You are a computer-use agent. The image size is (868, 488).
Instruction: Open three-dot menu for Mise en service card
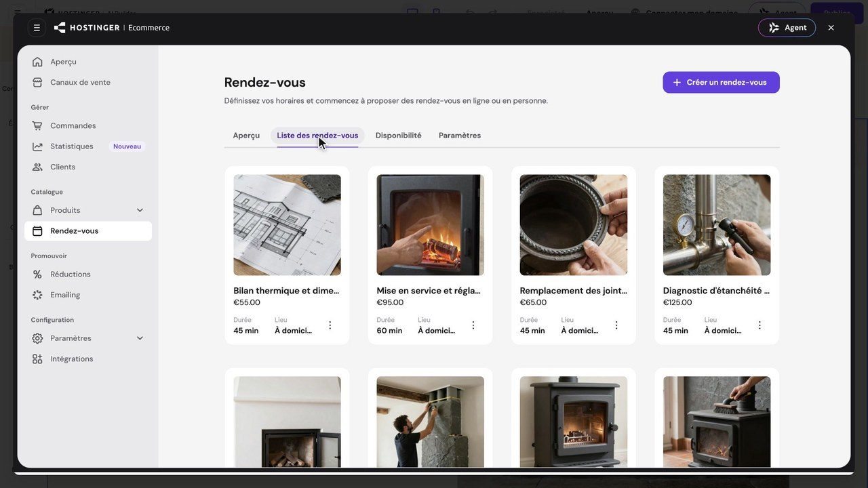point(473,325)
